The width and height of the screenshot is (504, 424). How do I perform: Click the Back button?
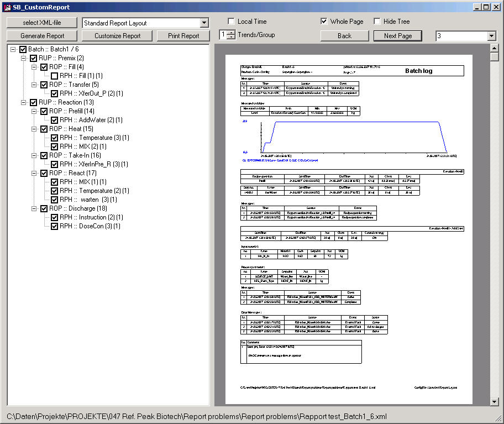tap(344, 36)
